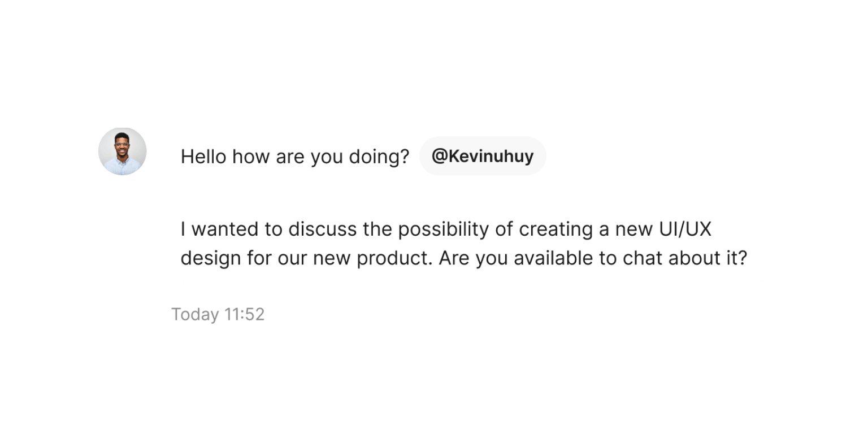
Task: Click the word "our" in the second line
Action: [292, 258]
